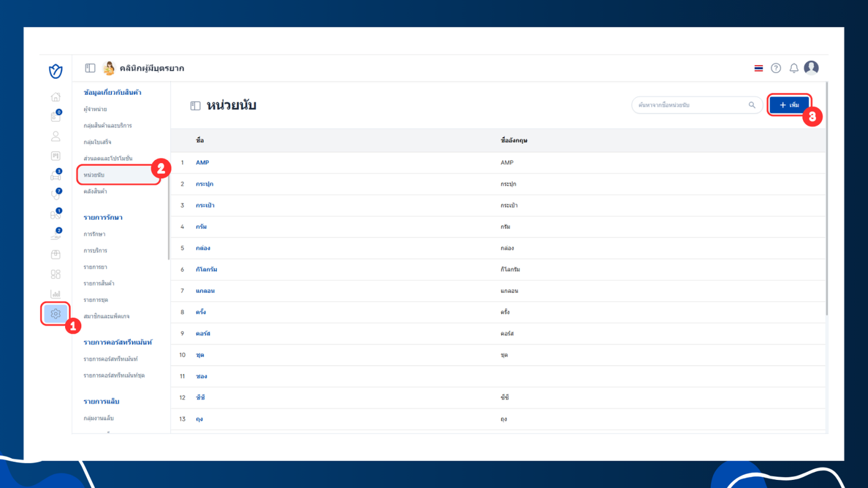Open the four-squares grid icon in the sidebar
Screen dimensions: 868x488
(55, 274)
